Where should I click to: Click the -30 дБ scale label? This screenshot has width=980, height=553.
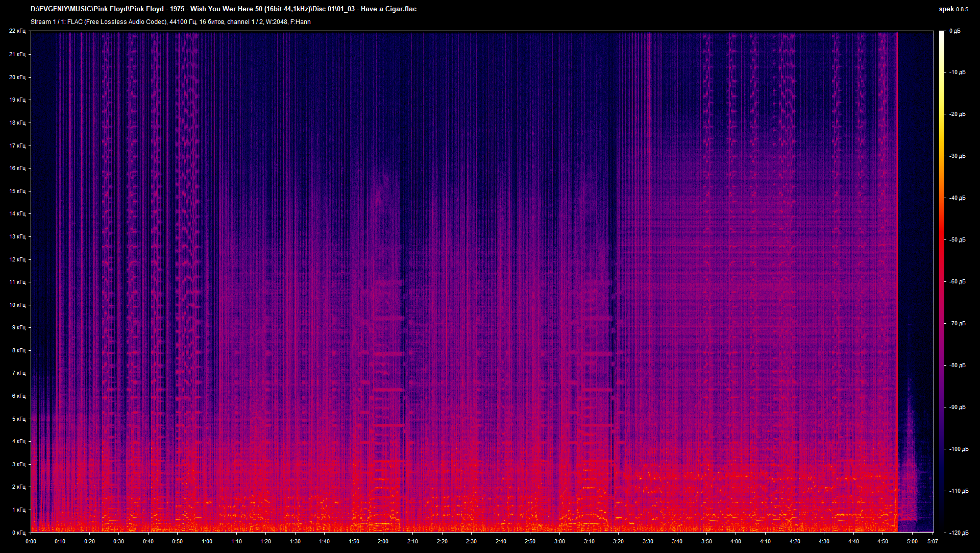pyautogui.click(x=957, y=156)
